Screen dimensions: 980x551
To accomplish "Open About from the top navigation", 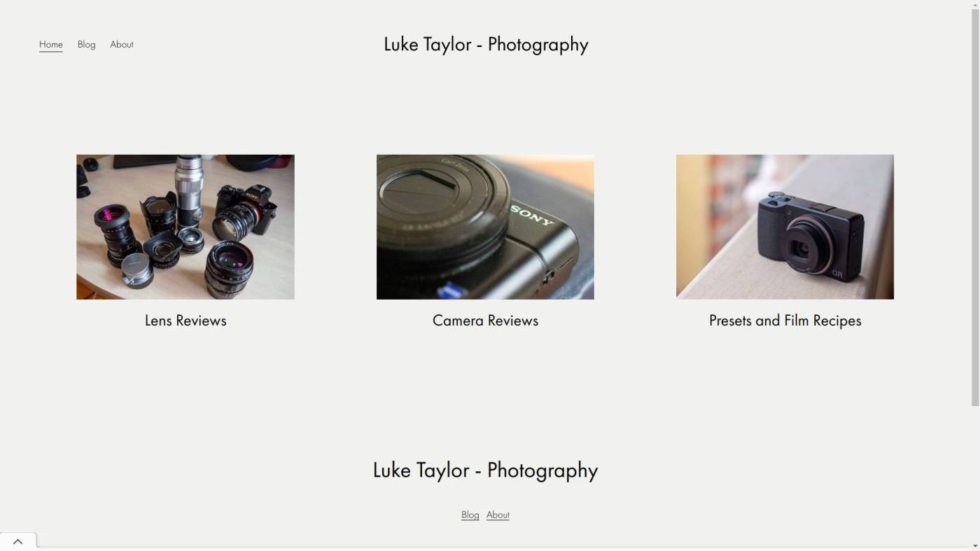I will [122, 44].
